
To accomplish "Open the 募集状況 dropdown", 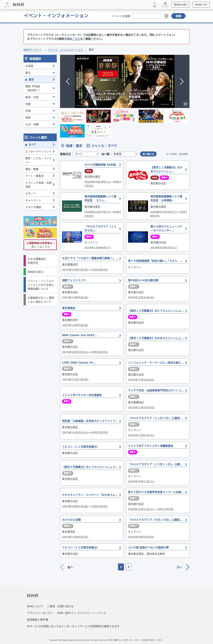I will click(x=86, y=154).
